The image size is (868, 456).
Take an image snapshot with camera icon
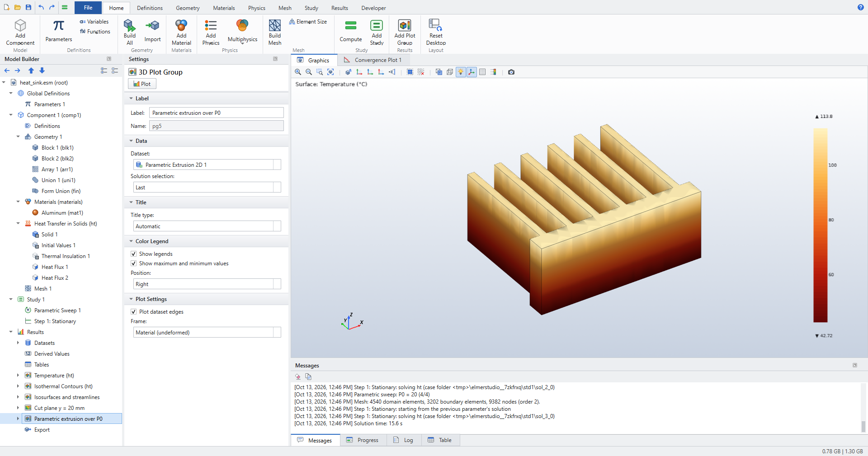tap(511, 72)
